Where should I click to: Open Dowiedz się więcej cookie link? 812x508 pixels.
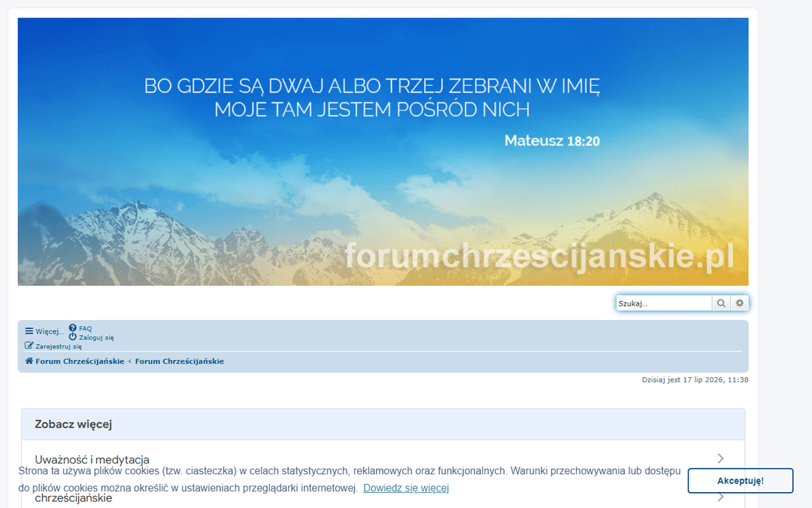[406, 488]
